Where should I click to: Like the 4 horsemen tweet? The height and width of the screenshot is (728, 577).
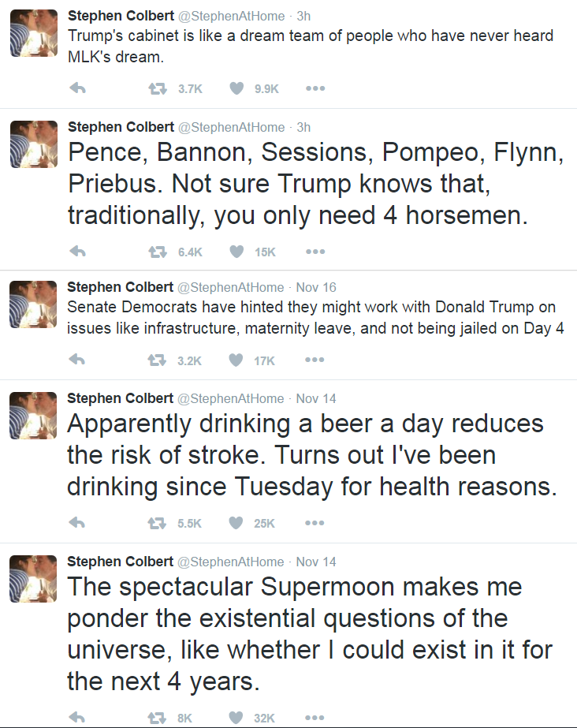click(x=236, y=252)
